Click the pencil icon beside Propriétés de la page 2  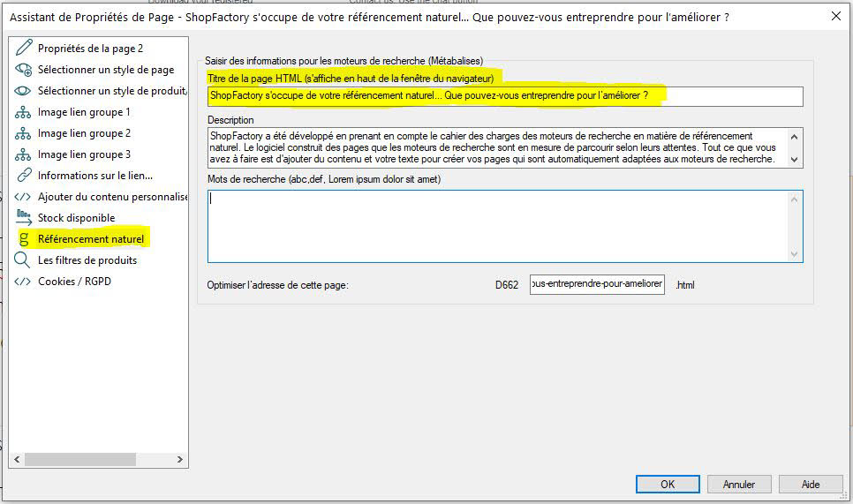(24, 49)
